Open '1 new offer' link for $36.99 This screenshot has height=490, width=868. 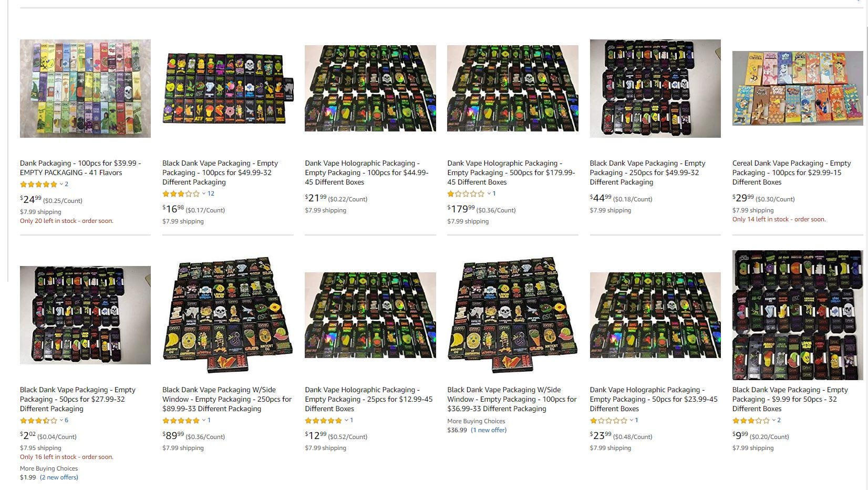(x=489, y=430)
